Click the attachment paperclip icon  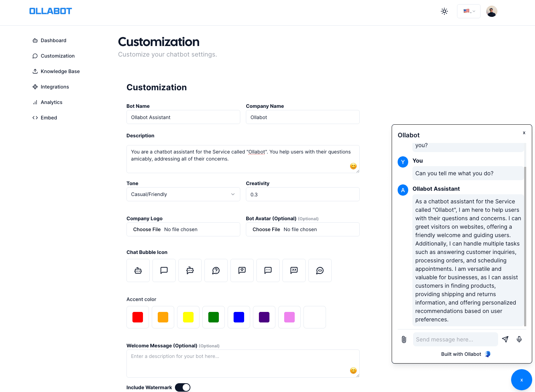404,339
